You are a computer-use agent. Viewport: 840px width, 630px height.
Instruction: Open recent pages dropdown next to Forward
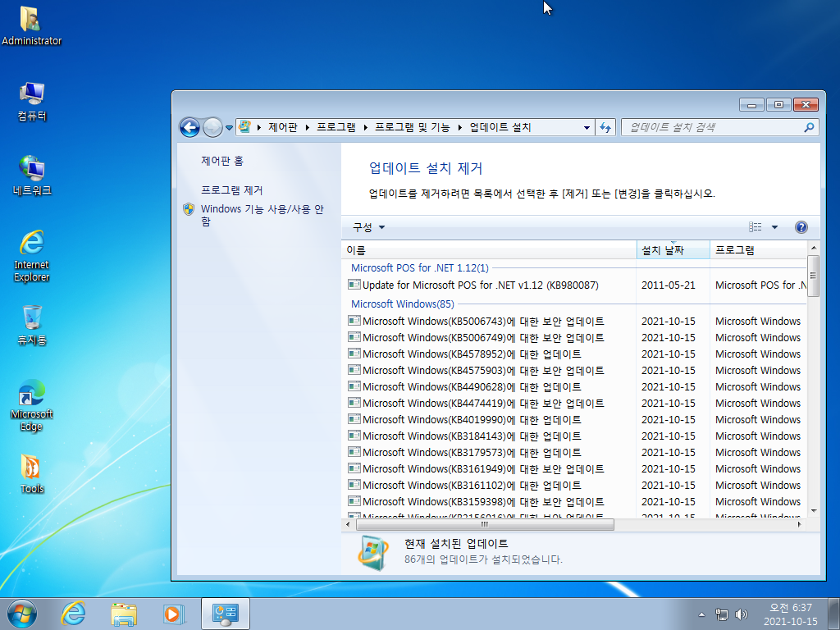(230, 127)
